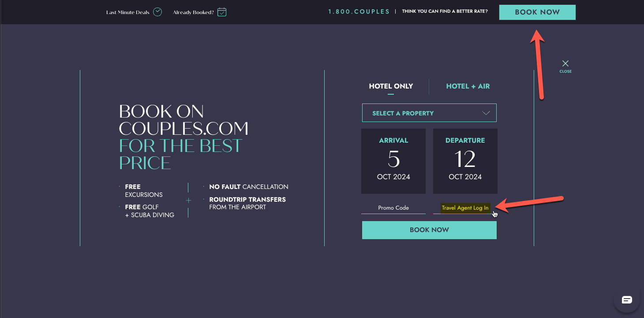The image size is (644, 318).
Task: Click Book Now in the top bar
Action: click(537, 12)
